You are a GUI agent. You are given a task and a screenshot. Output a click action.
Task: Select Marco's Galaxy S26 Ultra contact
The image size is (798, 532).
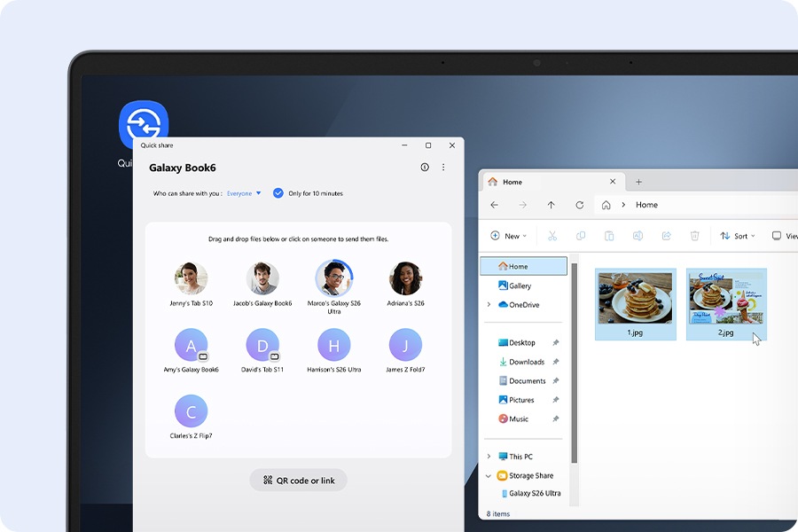[x=334, y=287]
